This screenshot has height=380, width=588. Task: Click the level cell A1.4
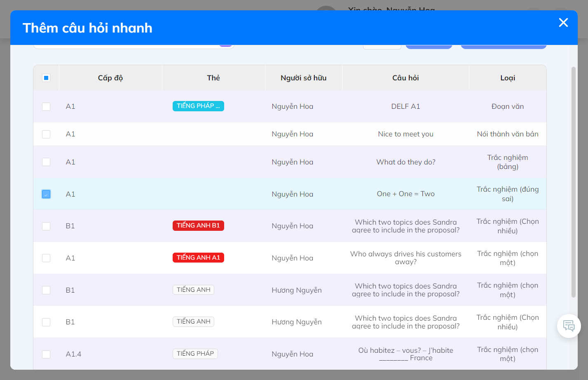(x=73, y=354)
